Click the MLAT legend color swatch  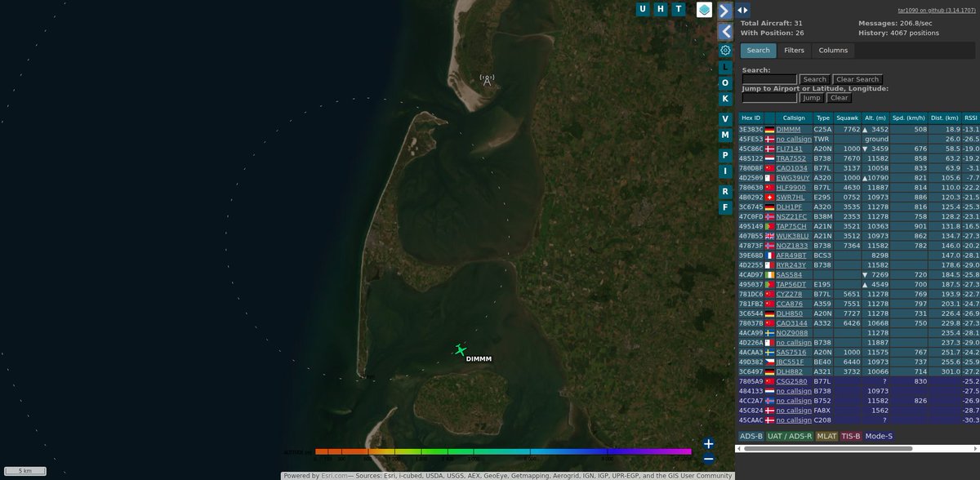pyautogui.click(x=827, y=437)
